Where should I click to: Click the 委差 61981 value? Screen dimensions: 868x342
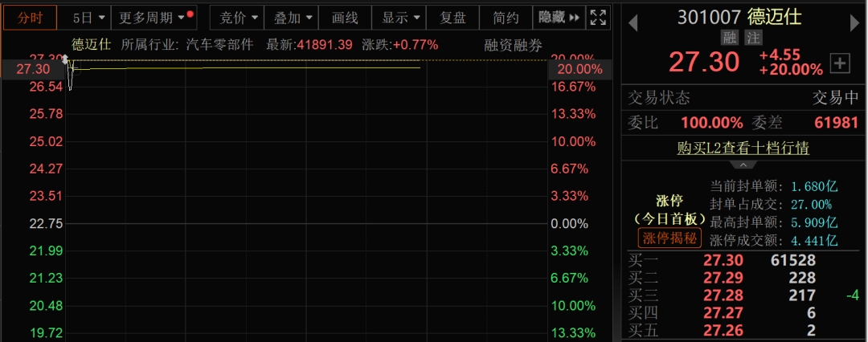[x=837, y=123]
